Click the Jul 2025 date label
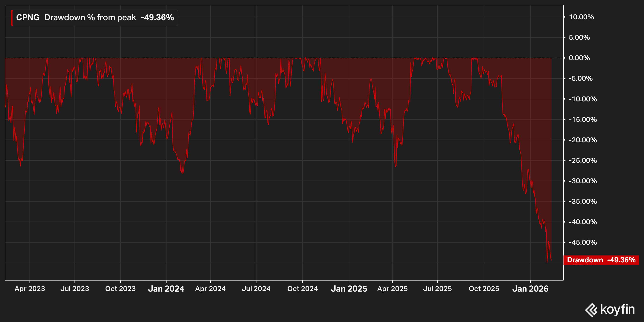Screen dimensions: 644x322 click(x=437, y=289)
